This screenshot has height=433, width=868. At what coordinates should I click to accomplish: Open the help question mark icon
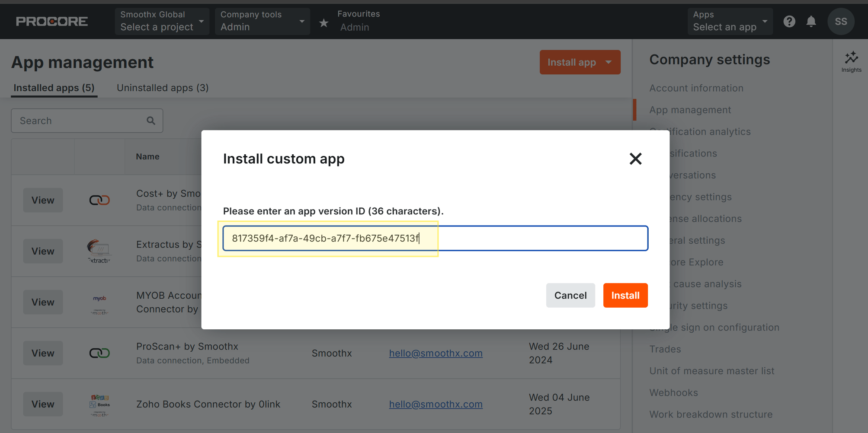(x=789, y=21)
